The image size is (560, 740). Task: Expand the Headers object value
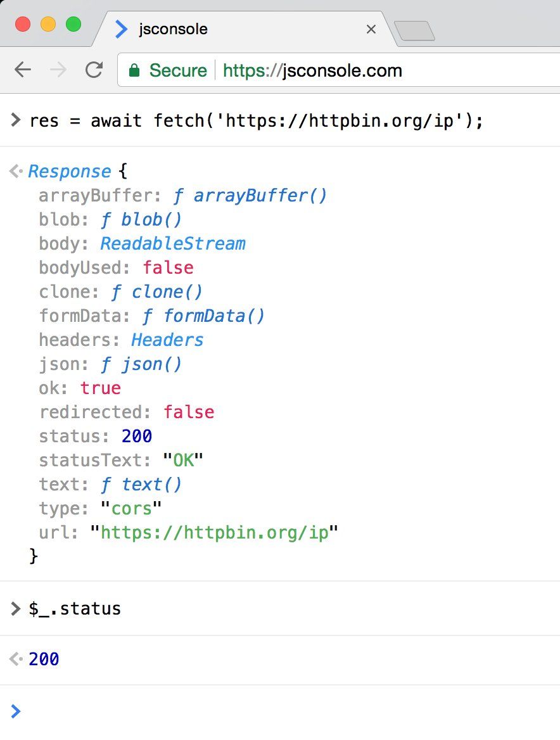(x=167, y=340)
